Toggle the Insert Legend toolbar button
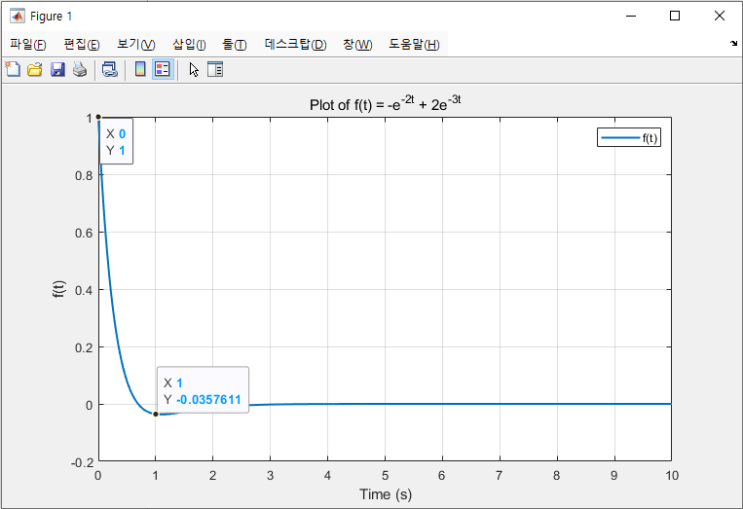This screenshot has height=509, width=743. click(163, 70)
